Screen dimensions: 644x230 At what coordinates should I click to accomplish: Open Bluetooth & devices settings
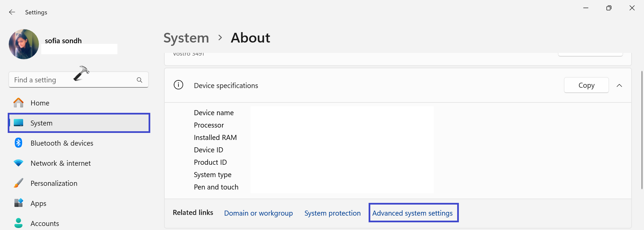click(62, 143)
